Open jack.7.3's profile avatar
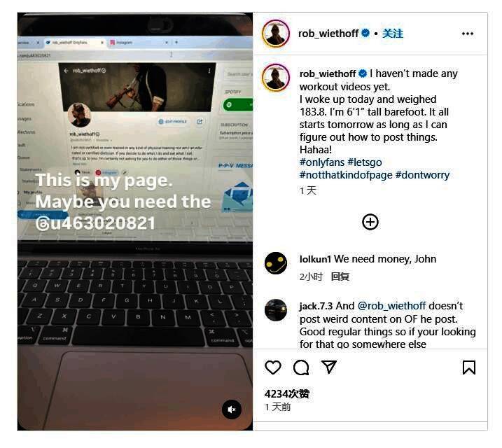 (x=276, y=310)
